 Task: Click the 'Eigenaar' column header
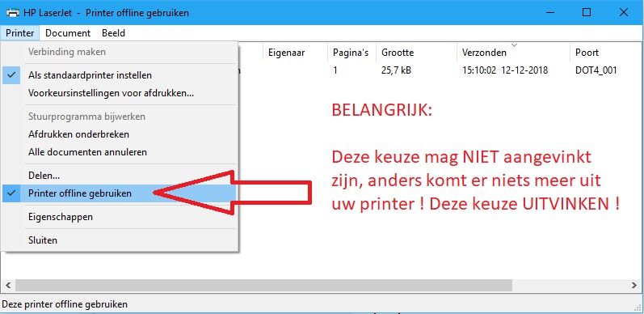click(x=295, y=53)
